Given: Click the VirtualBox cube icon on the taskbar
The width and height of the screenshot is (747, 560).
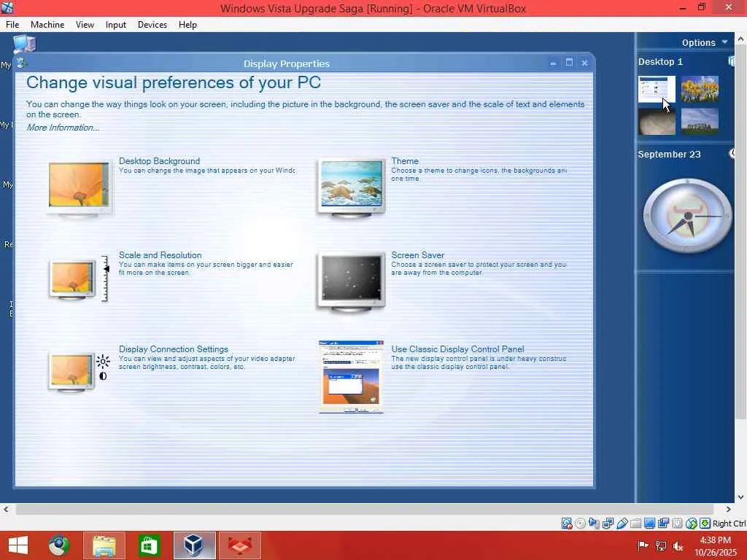Looking at the screenshot, I should coord(194,545).
